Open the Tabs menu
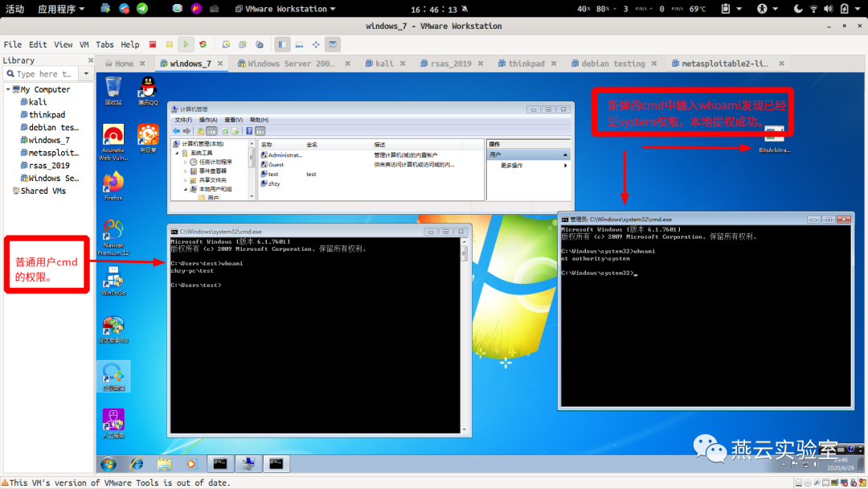Image resolution: width=868 pixels, height=489 pixels. pyautogui.click(x=104, y=44)
